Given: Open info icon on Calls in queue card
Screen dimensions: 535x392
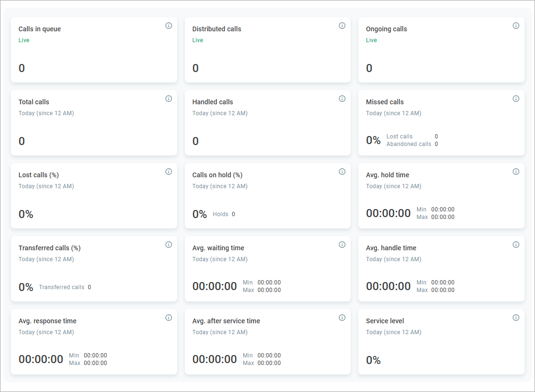Looking at the screenshot, I should [x=169, y=26].
